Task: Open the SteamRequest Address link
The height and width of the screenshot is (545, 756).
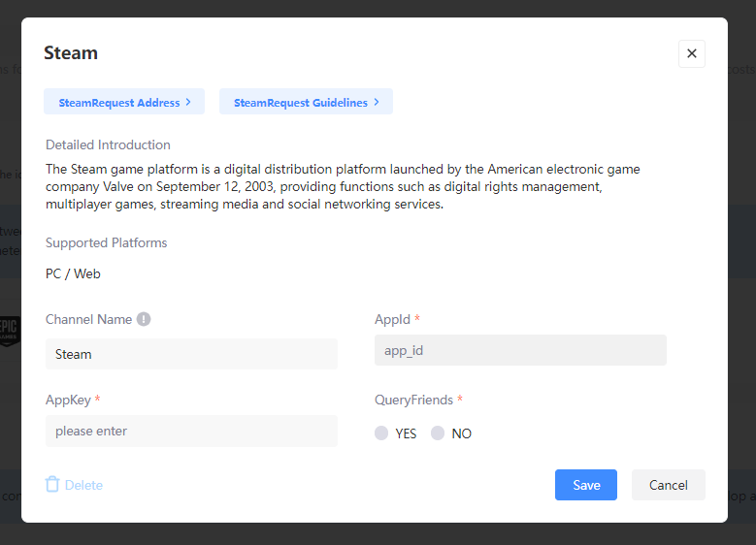Action: [119, 103]
